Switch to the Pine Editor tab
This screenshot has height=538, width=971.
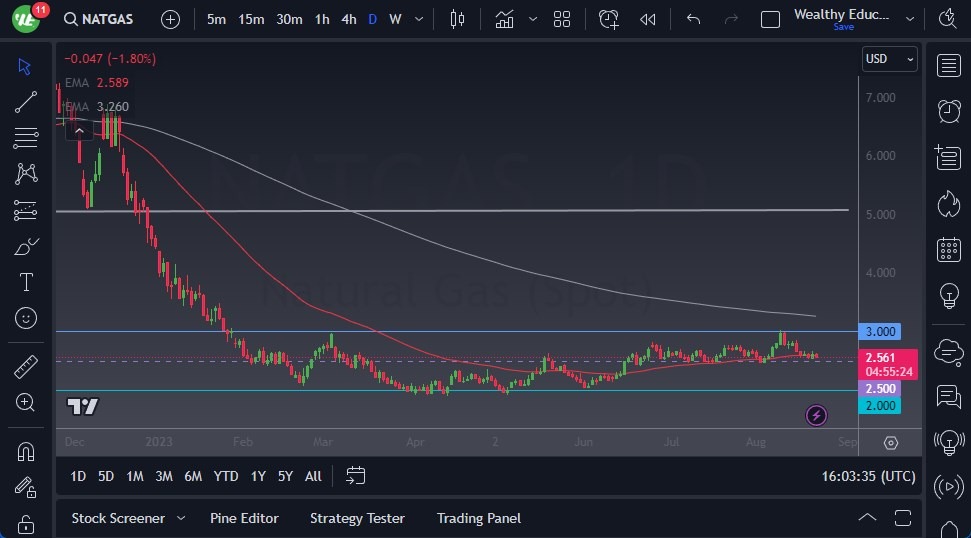[244, 518]
